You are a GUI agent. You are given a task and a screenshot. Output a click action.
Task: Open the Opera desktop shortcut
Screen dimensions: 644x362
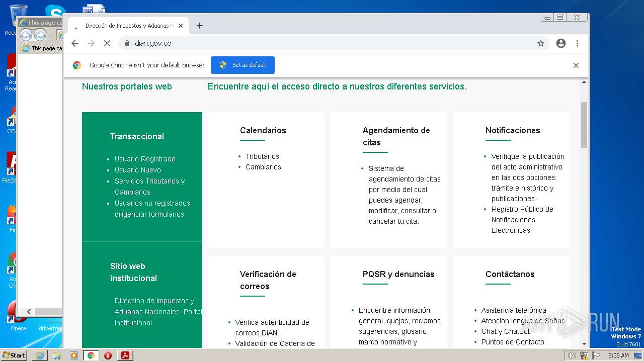tap(18, 316)
